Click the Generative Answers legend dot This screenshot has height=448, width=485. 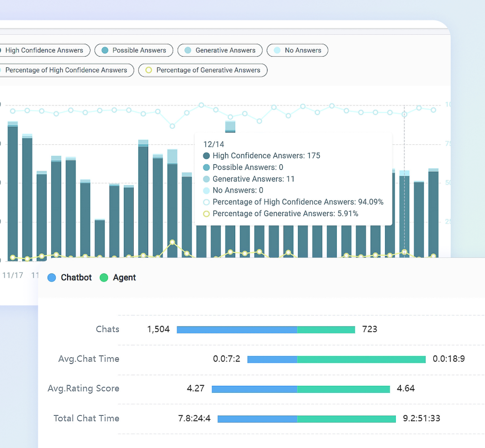point(188,50)
